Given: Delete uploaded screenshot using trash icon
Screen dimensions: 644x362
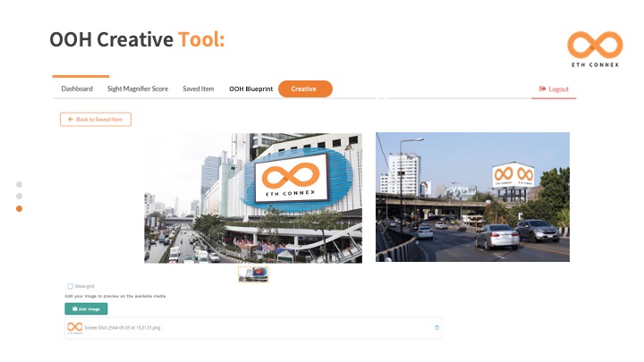Looking at the screenshot, I should (436, 328).
